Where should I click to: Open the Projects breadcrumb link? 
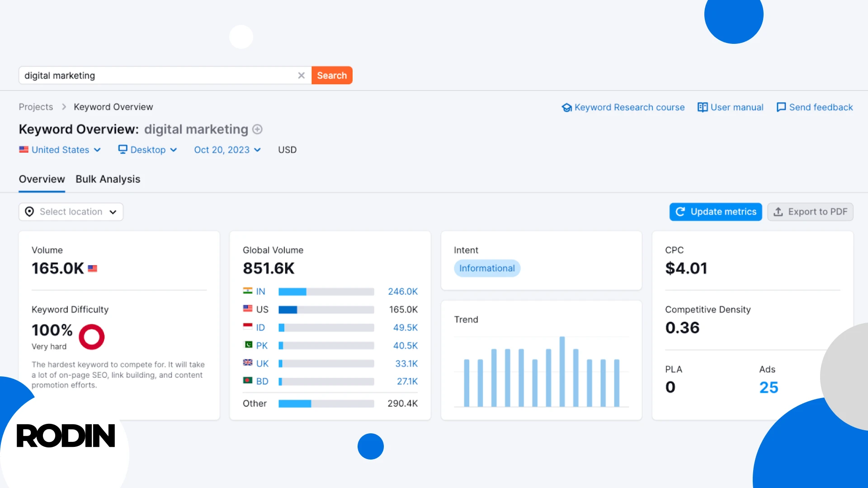[36, 107]
